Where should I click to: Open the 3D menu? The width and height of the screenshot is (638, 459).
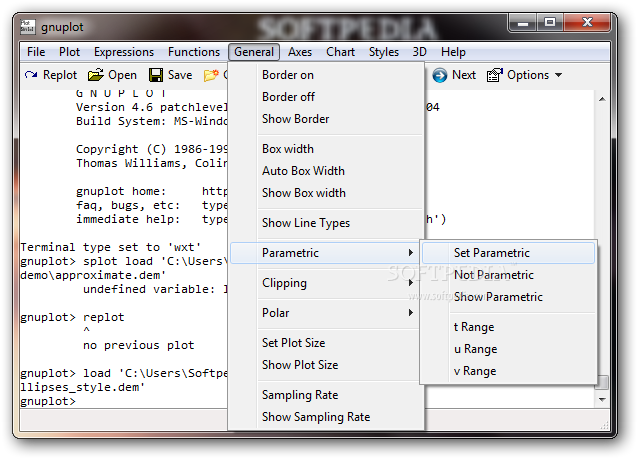(420, 52)
